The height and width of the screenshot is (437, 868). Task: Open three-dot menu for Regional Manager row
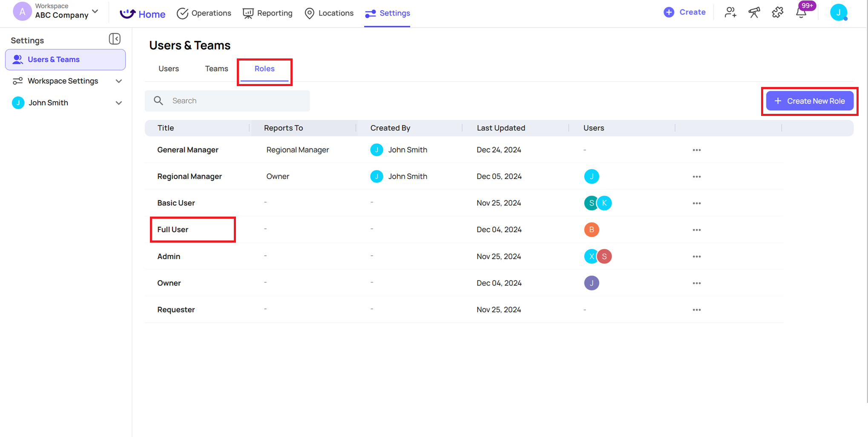(697, 177)
